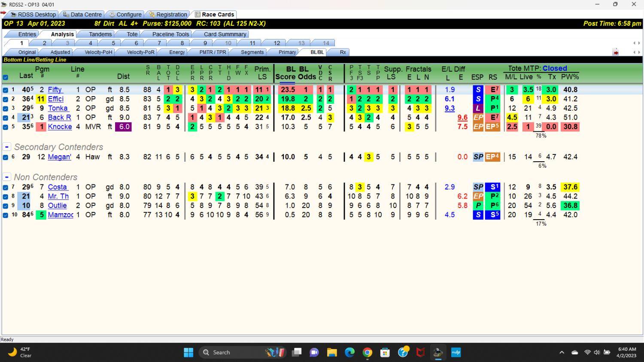The image size is (644, 362).
Task: Uncheck the checkbox for row 4 Back R
Action: click(6, 118)
